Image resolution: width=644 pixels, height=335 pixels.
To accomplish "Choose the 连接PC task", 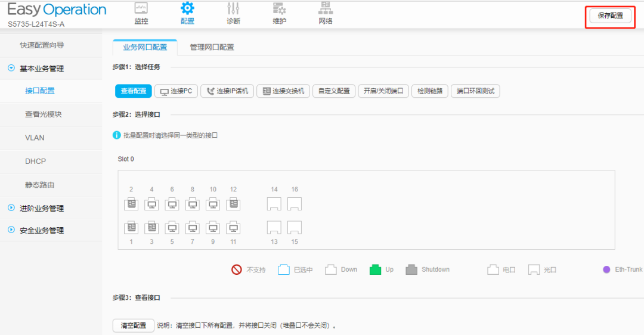I will [176, 91].
